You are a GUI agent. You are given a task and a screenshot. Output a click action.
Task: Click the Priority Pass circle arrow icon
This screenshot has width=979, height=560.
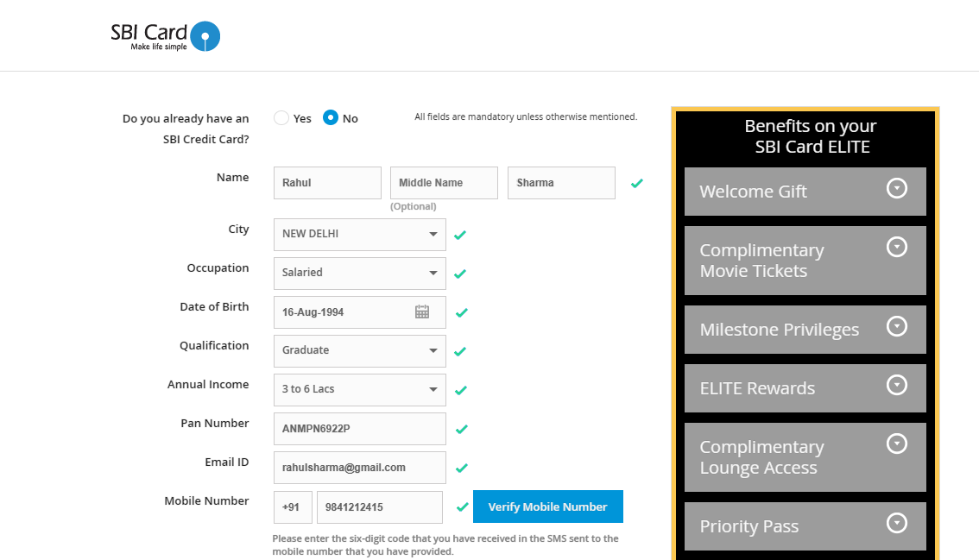click(897, 523)
